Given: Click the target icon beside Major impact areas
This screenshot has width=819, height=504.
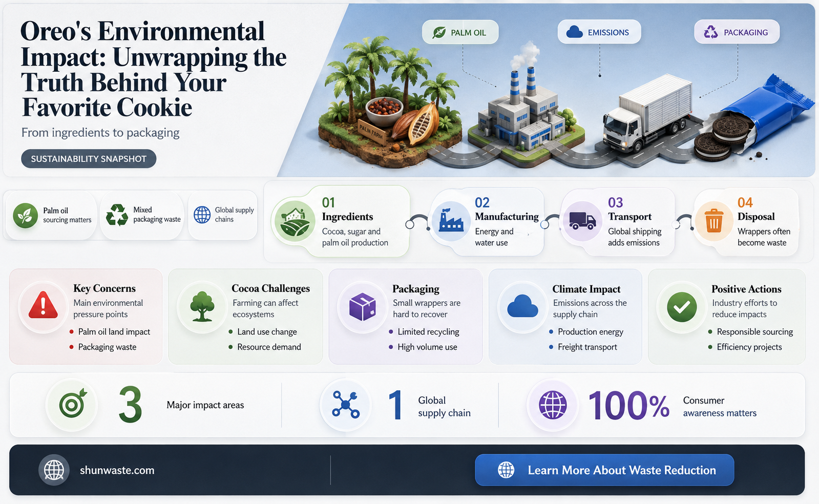Looking at the screenshot, I should [73, 405].
